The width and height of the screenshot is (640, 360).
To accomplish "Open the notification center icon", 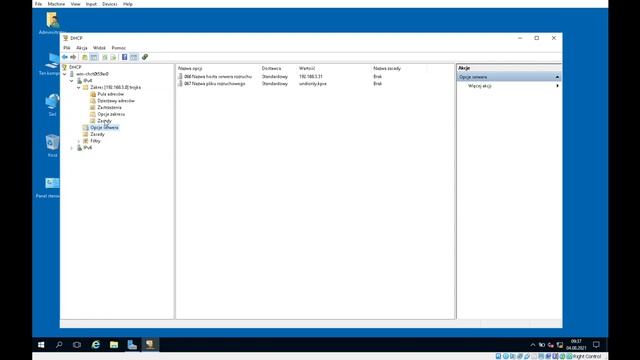I will pyautogui.click(x=596, y=345).
